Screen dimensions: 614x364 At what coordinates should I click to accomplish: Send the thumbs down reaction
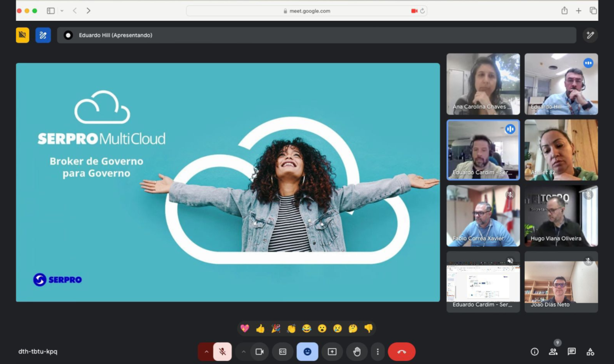[368, 328]
